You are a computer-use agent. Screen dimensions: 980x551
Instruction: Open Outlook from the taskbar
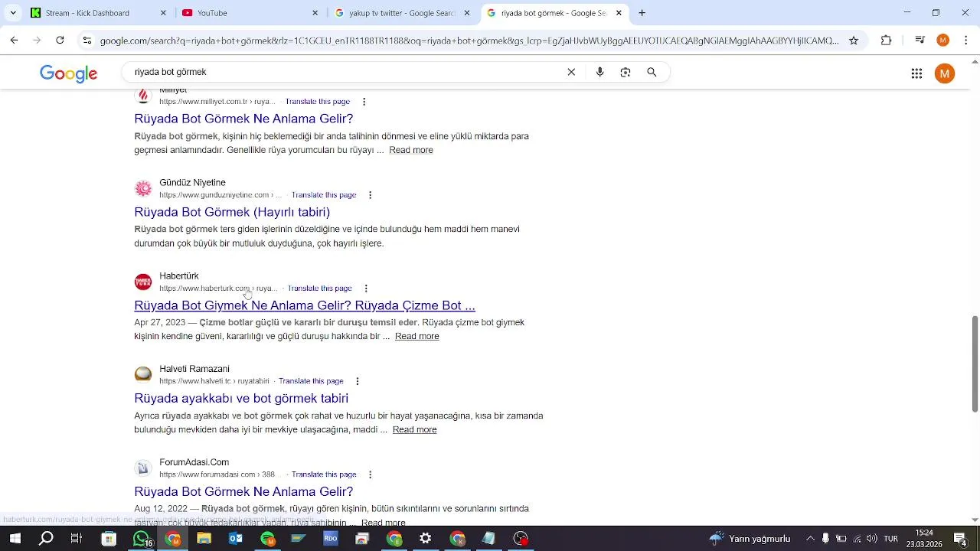click(236, 539)
